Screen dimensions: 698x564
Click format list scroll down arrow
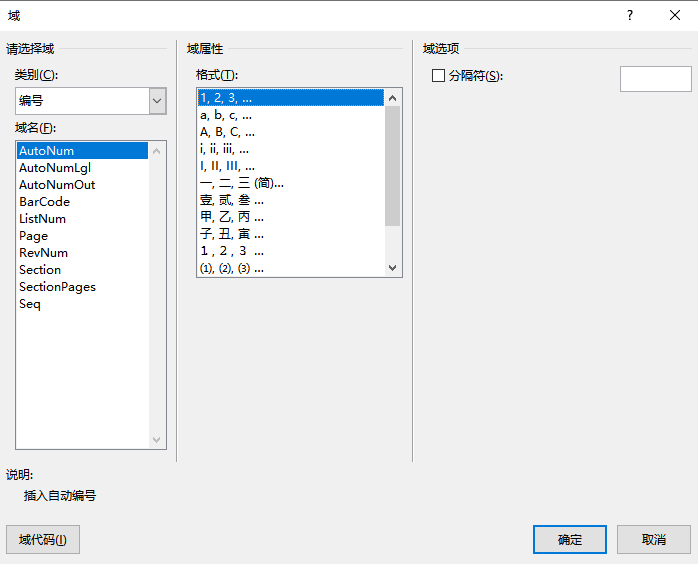(392, 268)
